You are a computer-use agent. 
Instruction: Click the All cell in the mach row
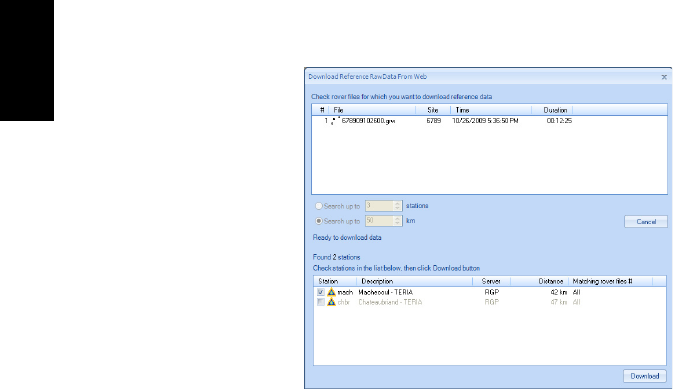(576, 292)
